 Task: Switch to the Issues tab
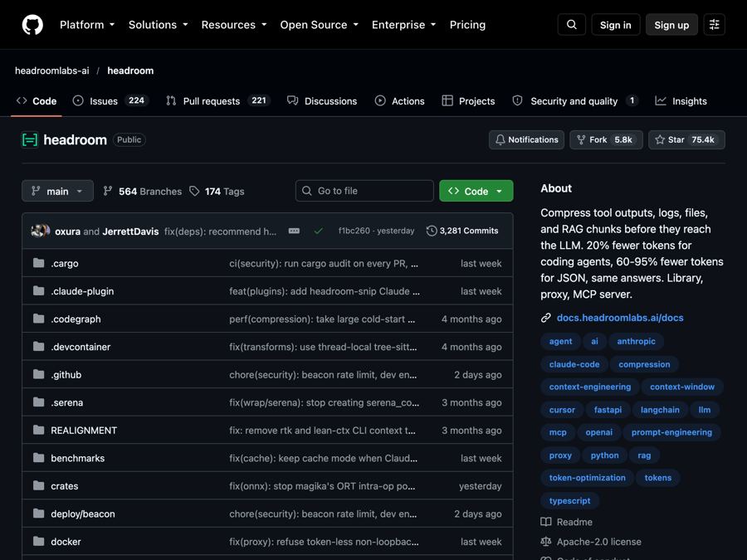tap(111, 101)
